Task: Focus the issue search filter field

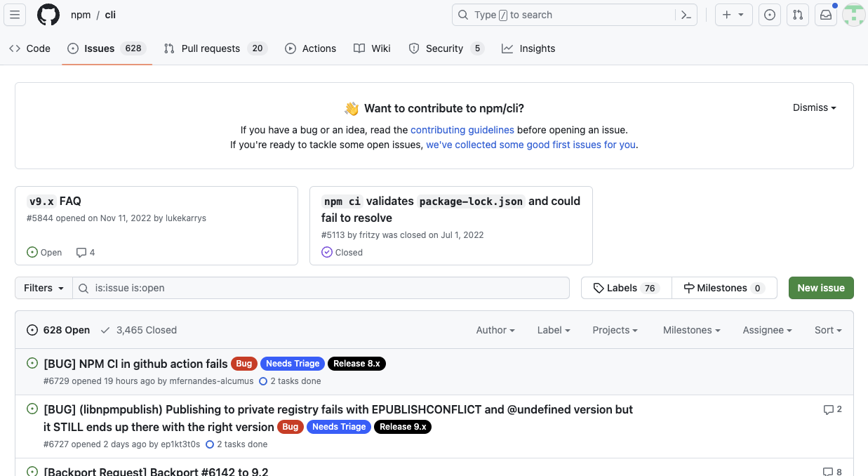Action: pyautogui.click(x=323, y=288)
